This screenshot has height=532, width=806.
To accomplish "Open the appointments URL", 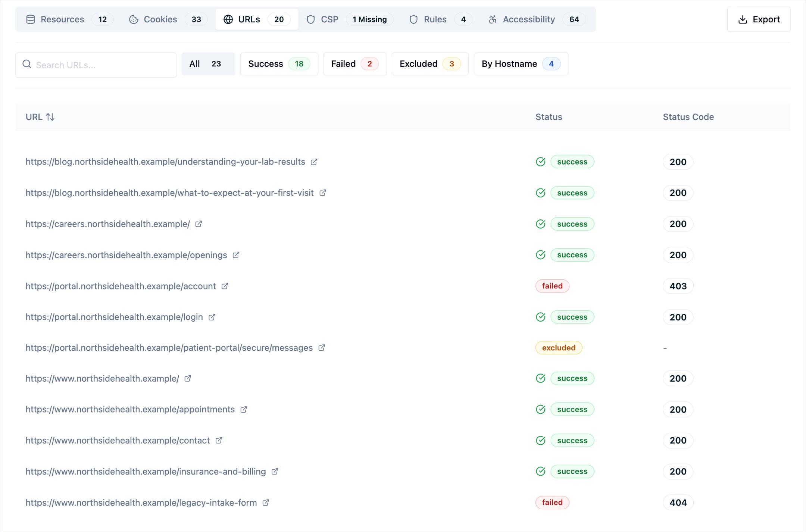I will point(130,410).
